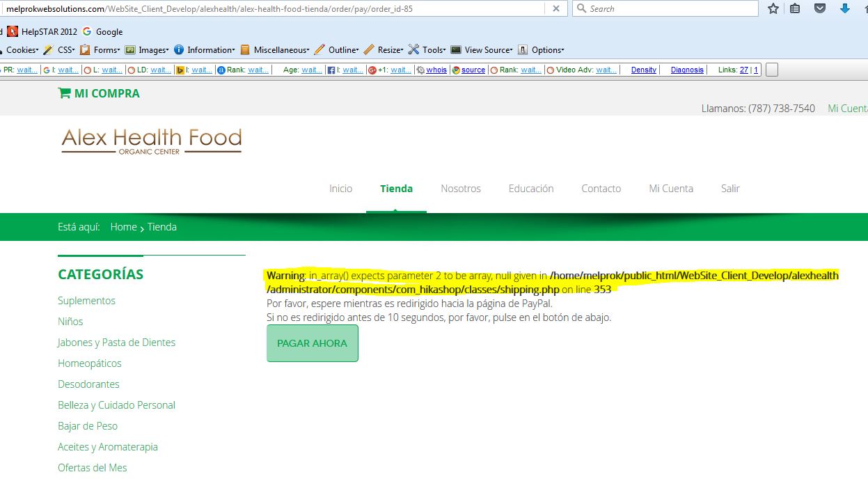The width and height of the screenshot is (868, 479).
Task: Navigate to Educación
Action: (x=531, y=189)
